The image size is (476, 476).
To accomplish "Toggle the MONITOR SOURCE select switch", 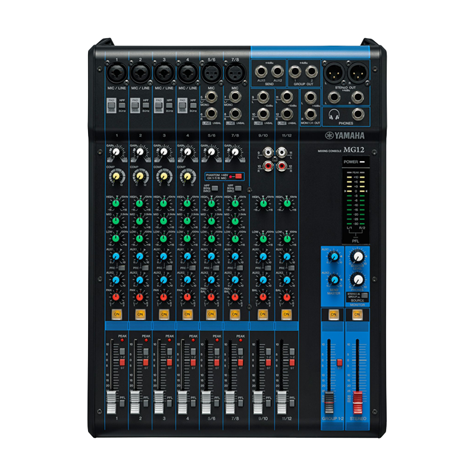I will (x=365, y=295).
